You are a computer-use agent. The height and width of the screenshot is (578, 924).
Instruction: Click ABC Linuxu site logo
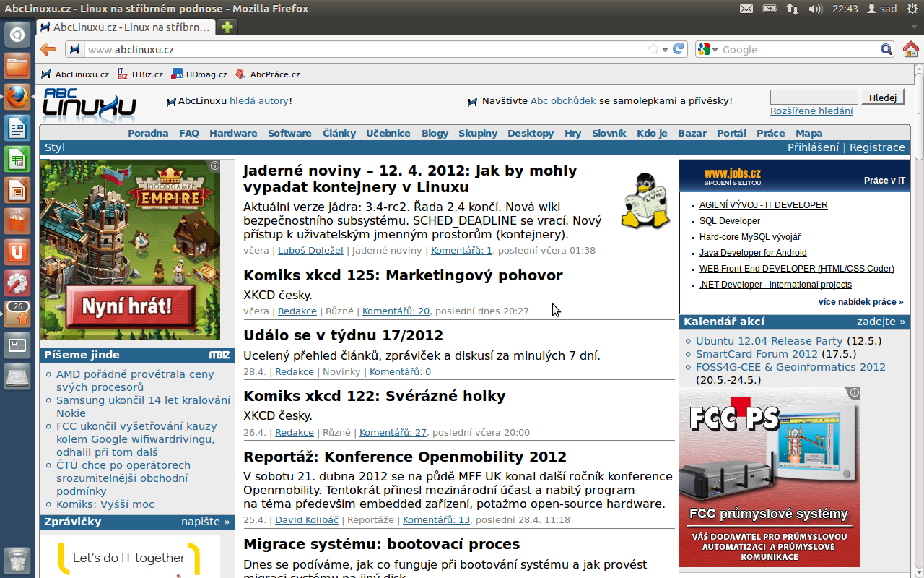(x=90, y=105)
